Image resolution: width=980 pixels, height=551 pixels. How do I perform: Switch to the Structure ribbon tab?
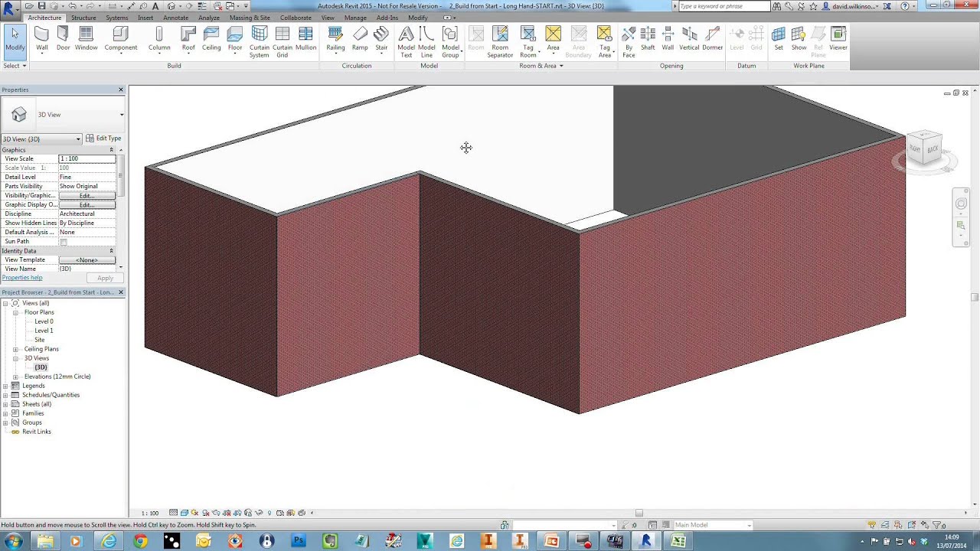click(x=83, y=18)
